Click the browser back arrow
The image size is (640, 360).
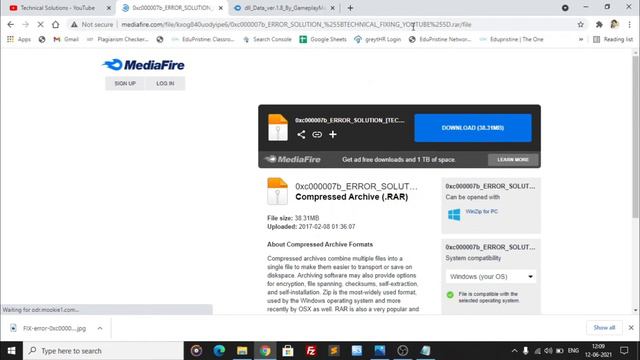point(11,24)
